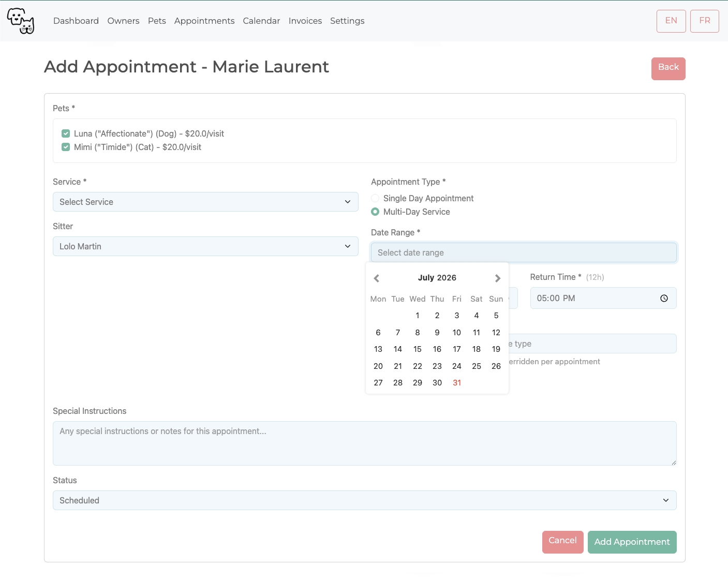Open the Sitter dropdown showing Lolo Martin
The width and height of the screenshot is (728, 581).
pyautogui.click(x=205, y=246)
